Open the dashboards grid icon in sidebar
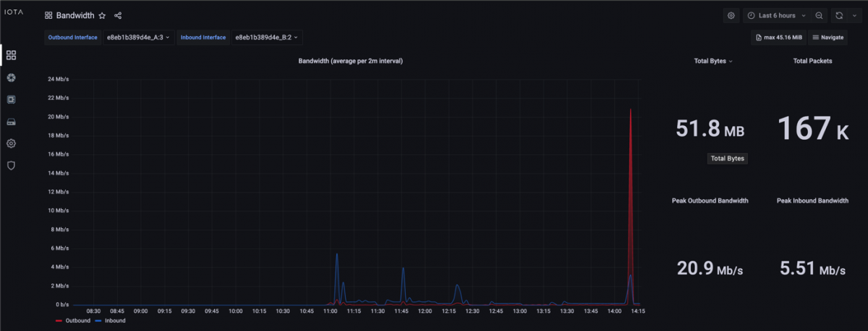The image size is (868, 331). tap(11, 55)
